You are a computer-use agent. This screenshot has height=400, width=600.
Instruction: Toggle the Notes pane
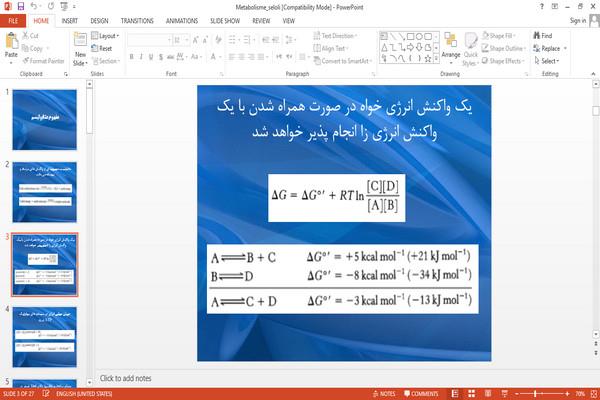click(384, 393)
